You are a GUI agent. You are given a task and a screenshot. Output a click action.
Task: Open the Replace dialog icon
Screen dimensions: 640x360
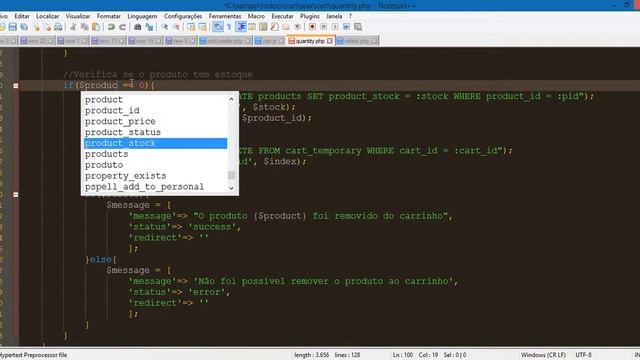[x=149, y=27]
